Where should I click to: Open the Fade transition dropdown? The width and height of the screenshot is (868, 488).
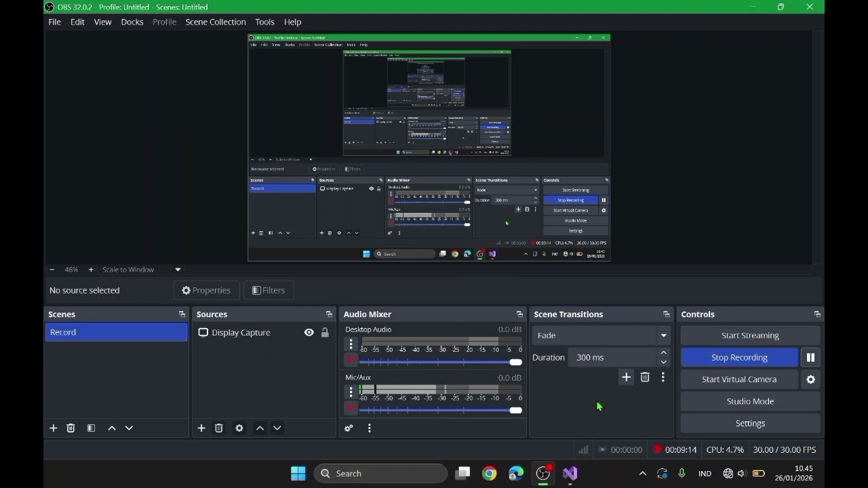(x=601, y=335)
